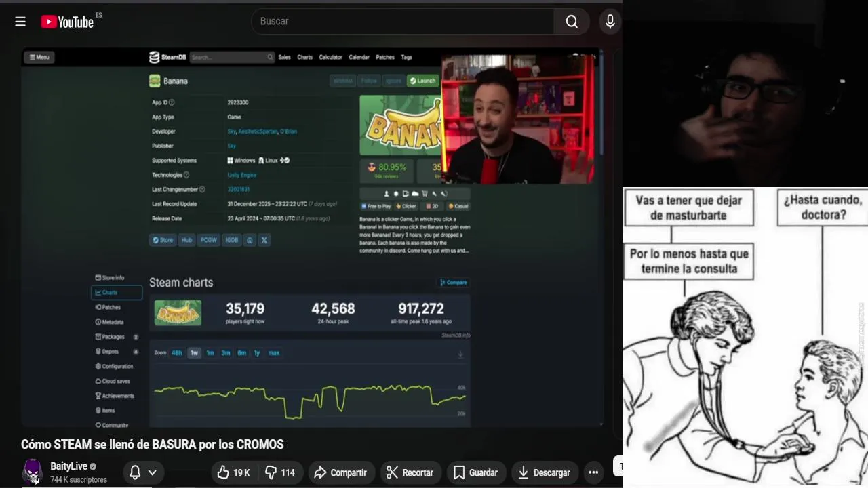Open Store info in sidebar
Screen dimensions: 868x488
click(x=110, y=278)
